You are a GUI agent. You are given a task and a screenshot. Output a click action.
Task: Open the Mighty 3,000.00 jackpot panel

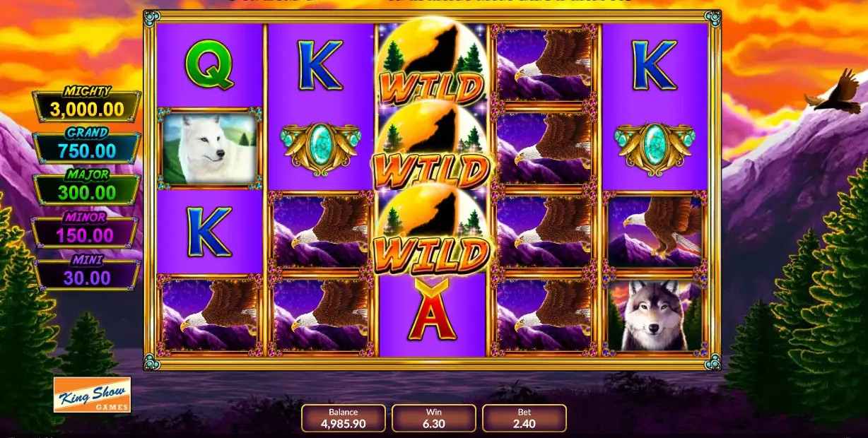tap(86, 106)
